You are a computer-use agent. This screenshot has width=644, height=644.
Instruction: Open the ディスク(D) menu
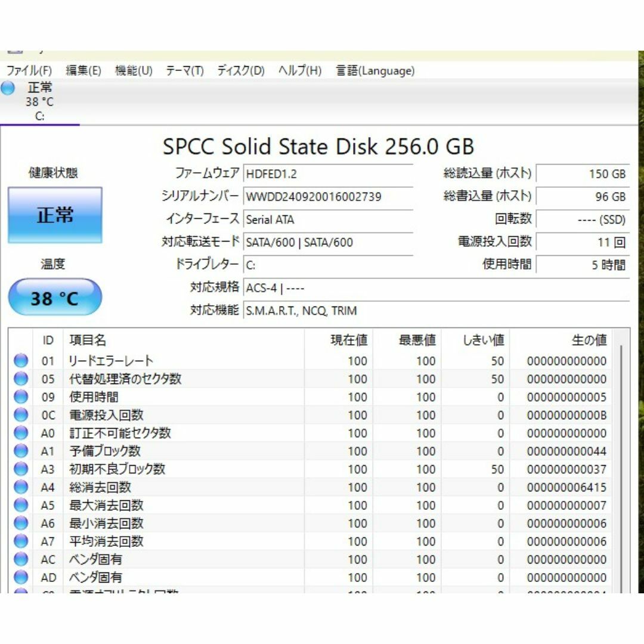pyautogui.click(x=241, y=70)
